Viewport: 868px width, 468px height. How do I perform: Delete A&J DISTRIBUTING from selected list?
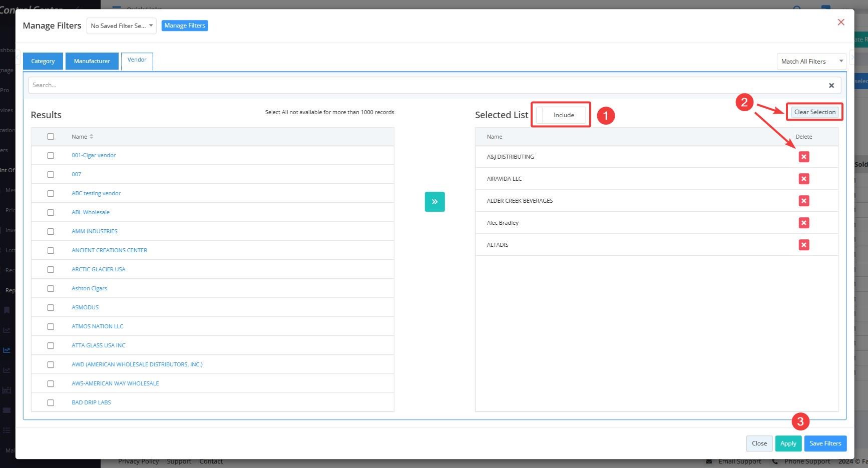[803, 157]
